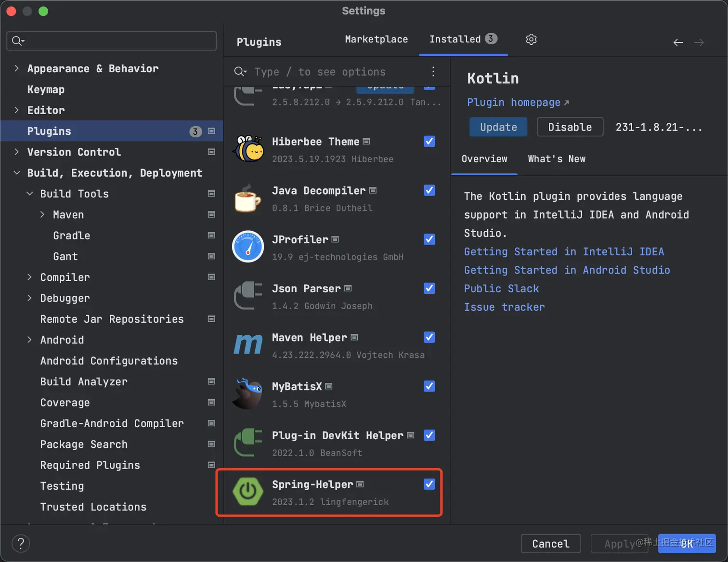Click the back navigation arrow
The height and width of the screenshot is (562, 728).
coord(678,43)
